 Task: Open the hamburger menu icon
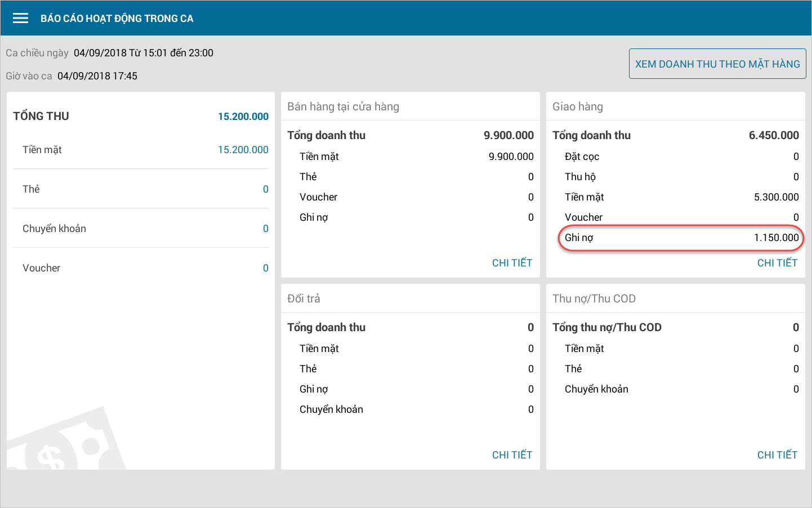tap(20, 18)
